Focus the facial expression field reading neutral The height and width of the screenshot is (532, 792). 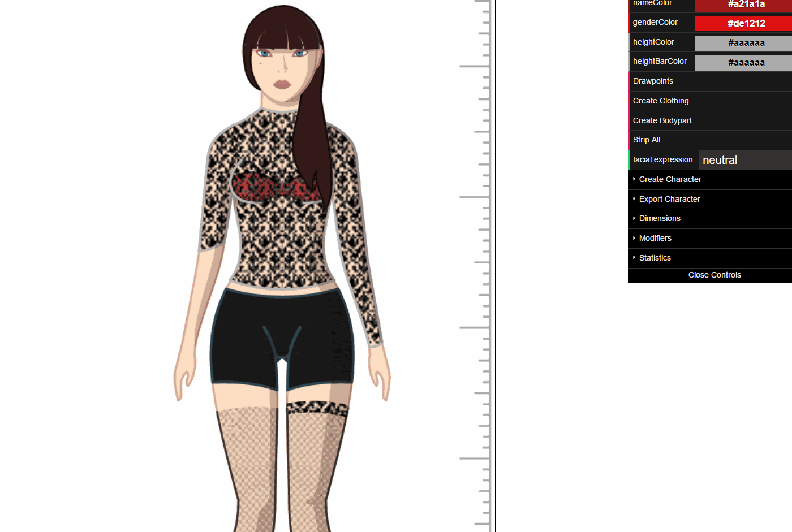pyautogui.click(x=744, y=160)
